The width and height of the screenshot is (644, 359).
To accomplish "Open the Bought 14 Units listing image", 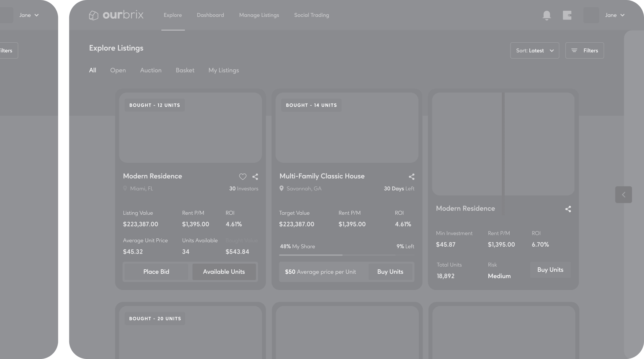I will coord(347,127).
